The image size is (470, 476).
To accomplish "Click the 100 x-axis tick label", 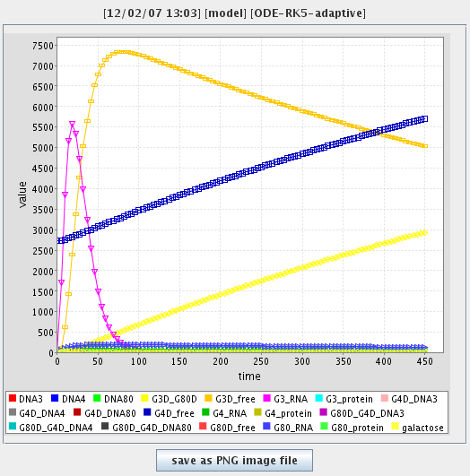I will click(138, 361).
